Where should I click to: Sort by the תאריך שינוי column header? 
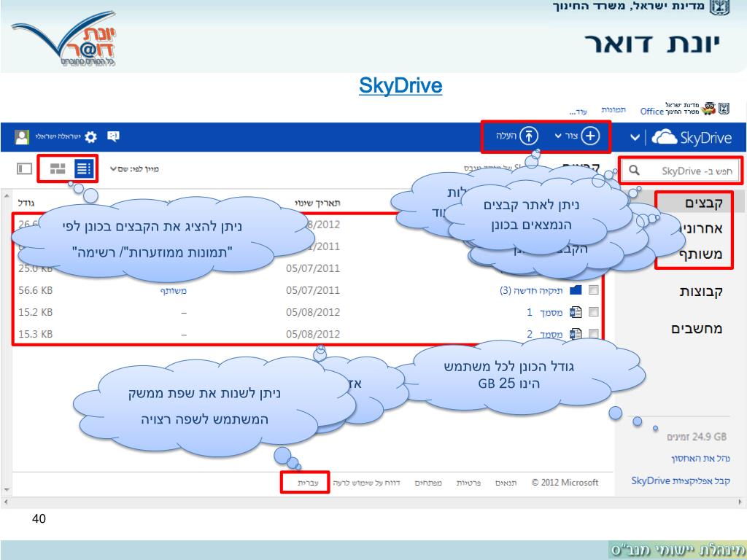coord(317,203)
